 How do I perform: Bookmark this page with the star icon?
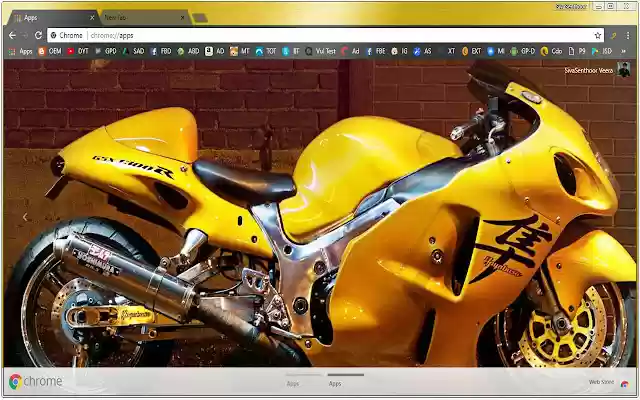598,36
